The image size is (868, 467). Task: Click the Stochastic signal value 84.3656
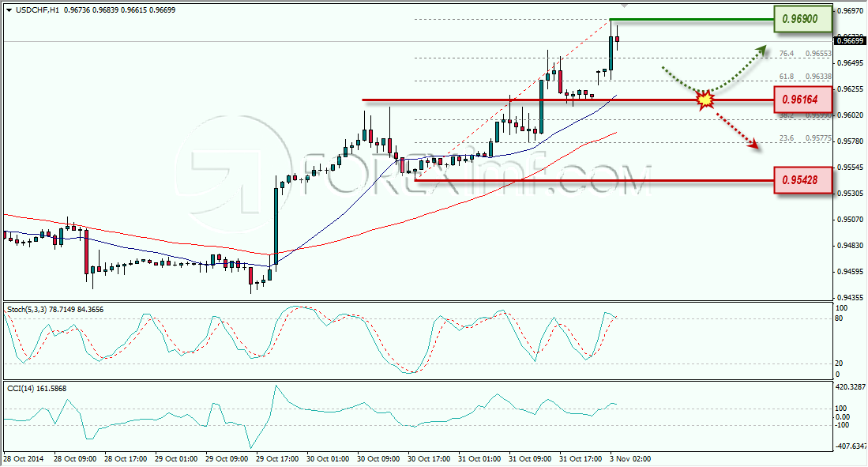[x=90, y=310]
